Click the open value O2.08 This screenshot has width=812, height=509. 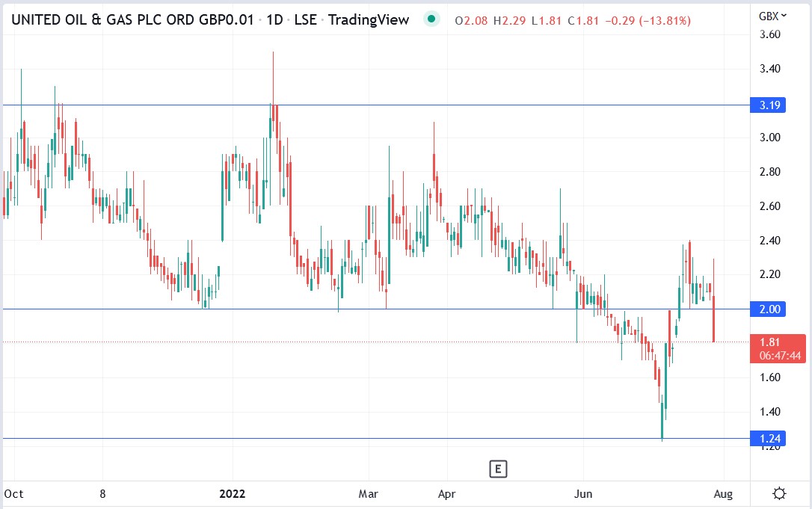[471, 21]
